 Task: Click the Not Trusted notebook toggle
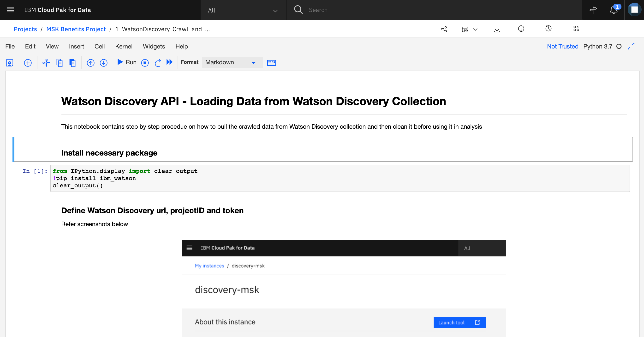pyautogui.click(x=562, y=47)
